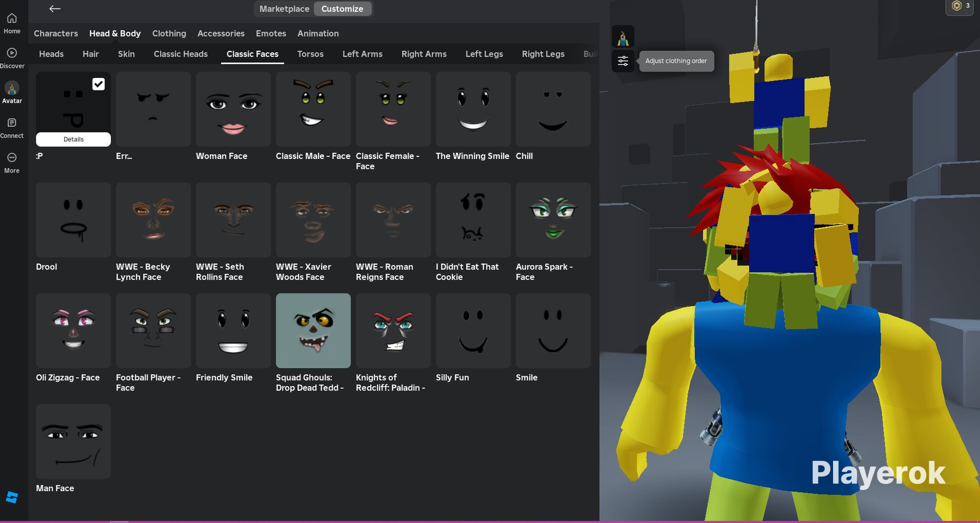Open the Accessories category

[221, 33]
